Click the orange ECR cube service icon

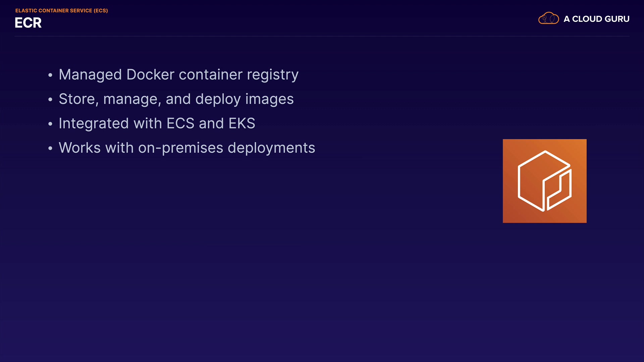(x=544, y=181)
